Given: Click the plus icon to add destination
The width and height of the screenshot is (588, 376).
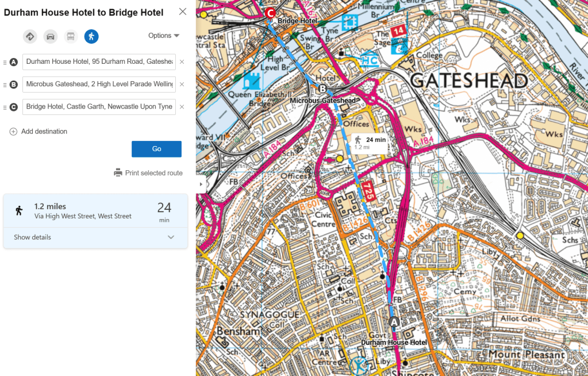Looking at the screenshot, I should [13, 132].
